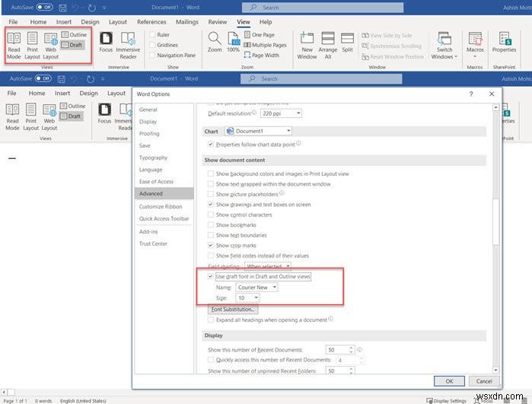Open Focus mode in top ribbon
Image resolution: width=532 pixels, height=404 pixels.
[x=106, y=42]
